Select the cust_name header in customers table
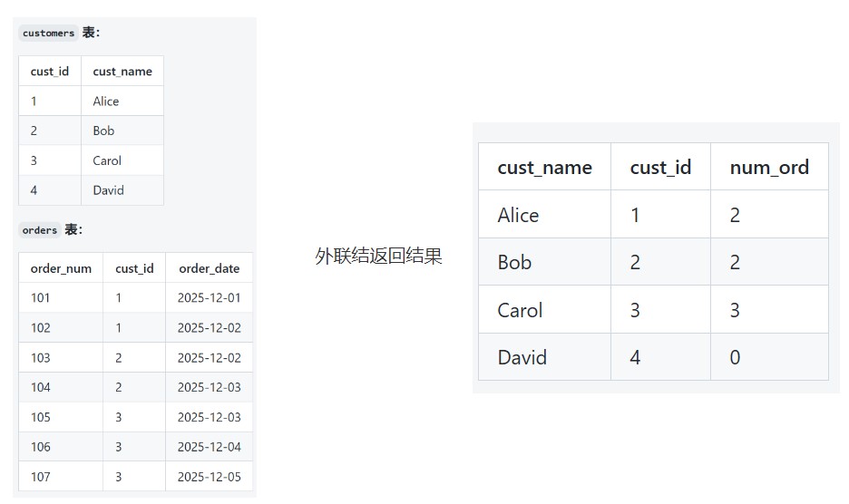The image size is (849, 504). tap(122, 72)
